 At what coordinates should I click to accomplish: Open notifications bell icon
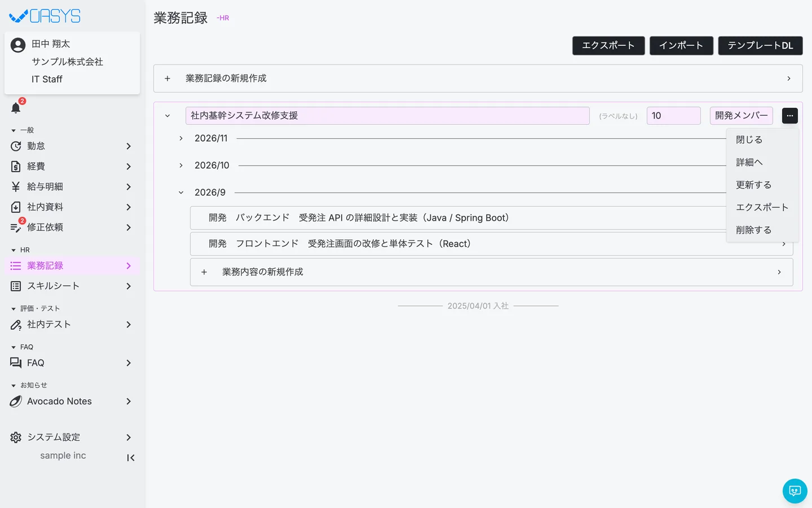pyautogui.click(x=16, y=108)
